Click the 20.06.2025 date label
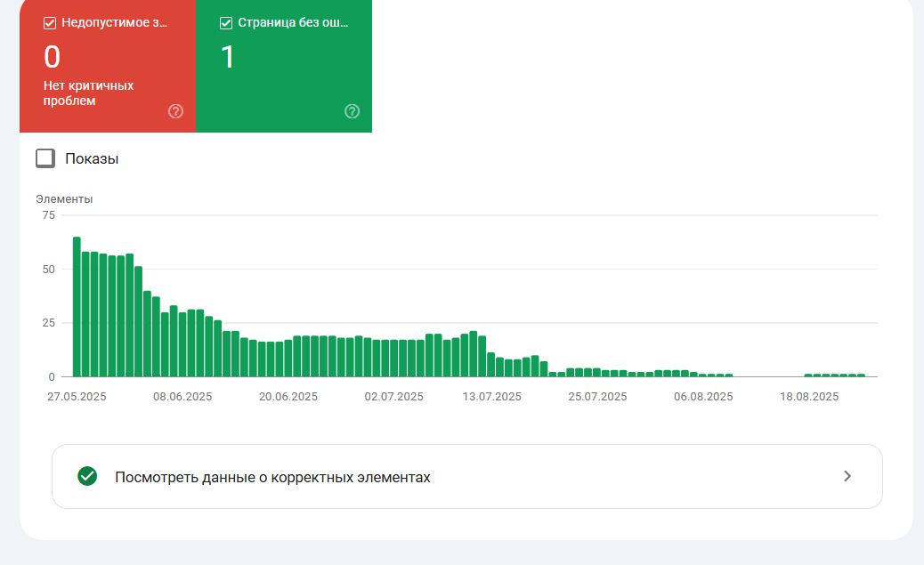924x565 pixels. pos(288,397)
